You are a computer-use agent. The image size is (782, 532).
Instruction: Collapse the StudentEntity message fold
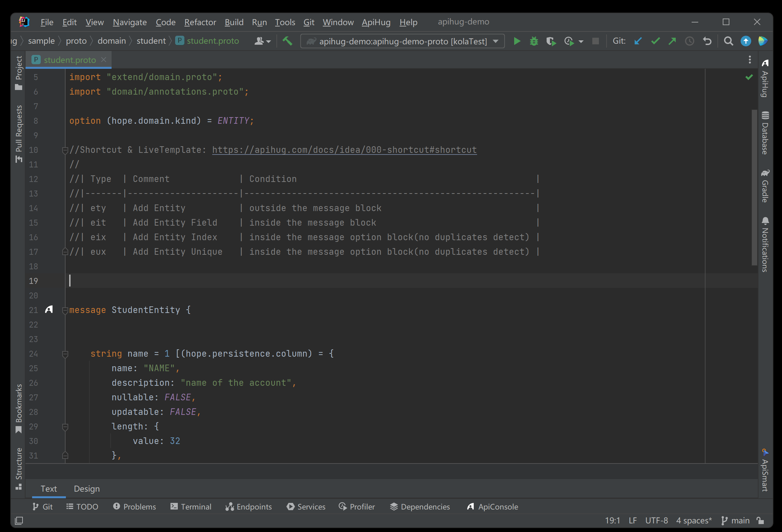[x=65, y=310]
